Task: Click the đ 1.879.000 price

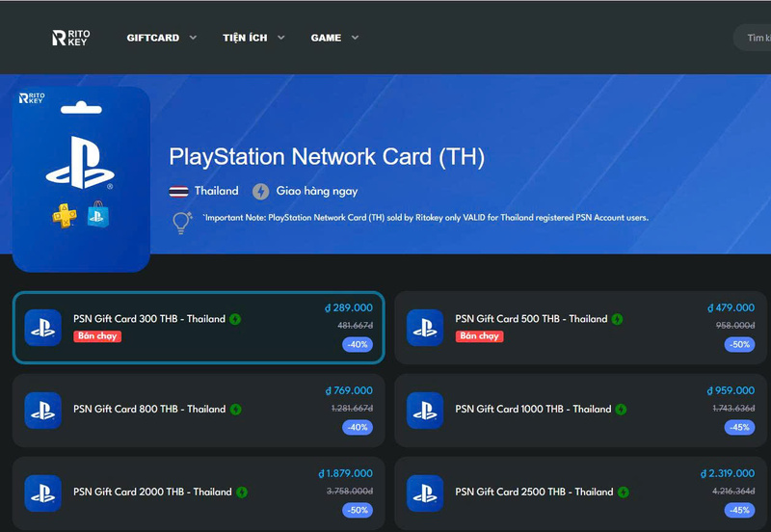Action: click(x=345, y=473)
